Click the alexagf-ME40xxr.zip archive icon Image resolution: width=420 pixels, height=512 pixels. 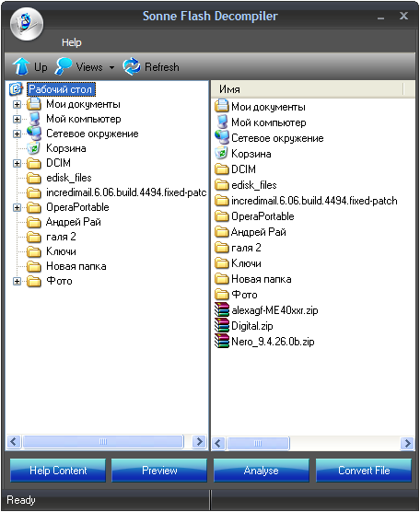coord(222,310)
